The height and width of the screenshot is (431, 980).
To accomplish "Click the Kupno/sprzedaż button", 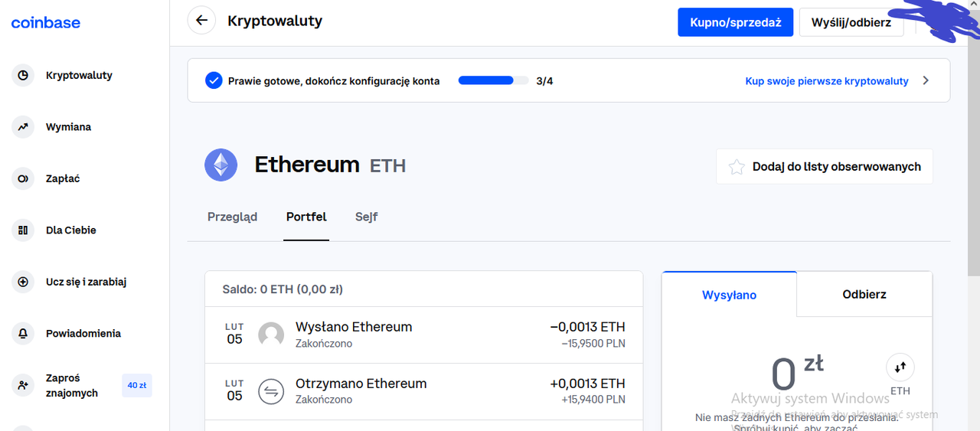I will point(735,22).
